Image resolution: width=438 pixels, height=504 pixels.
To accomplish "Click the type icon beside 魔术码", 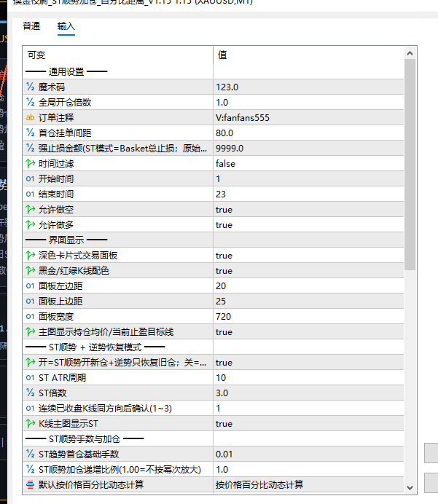I will (x=30, y=87).
